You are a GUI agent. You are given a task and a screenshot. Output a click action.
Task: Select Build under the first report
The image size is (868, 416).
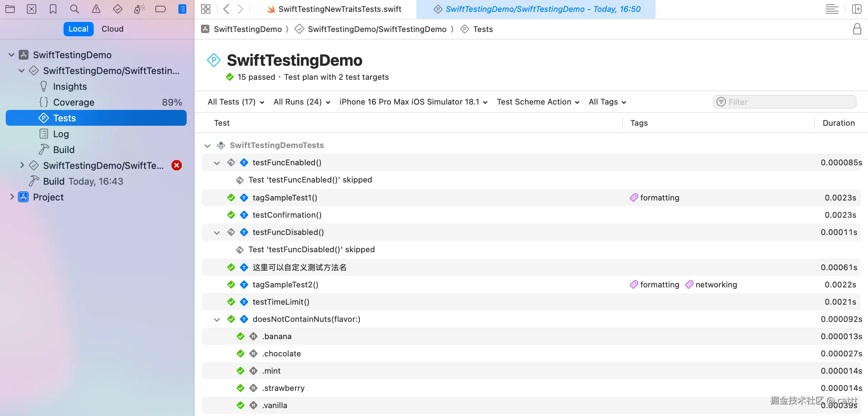[x=96, y=150]
